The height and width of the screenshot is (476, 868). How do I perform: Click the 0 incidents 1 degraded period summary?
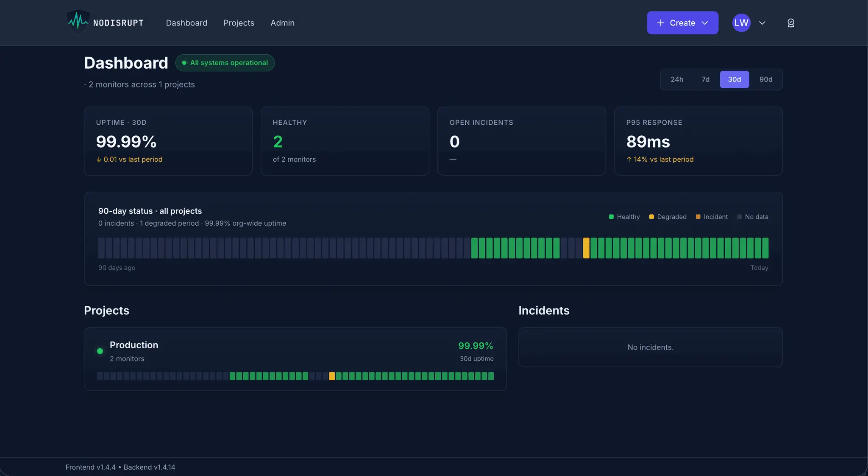[x=192, y=223]
